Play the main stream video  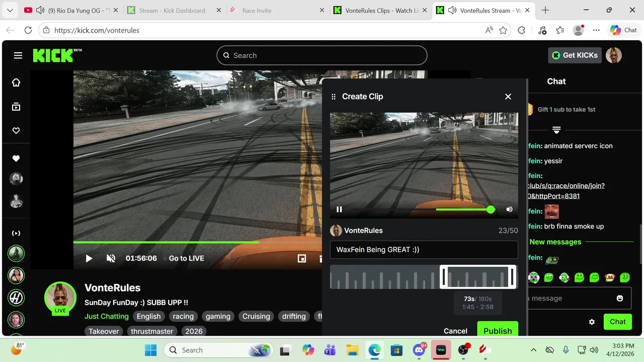pos(89,258)
